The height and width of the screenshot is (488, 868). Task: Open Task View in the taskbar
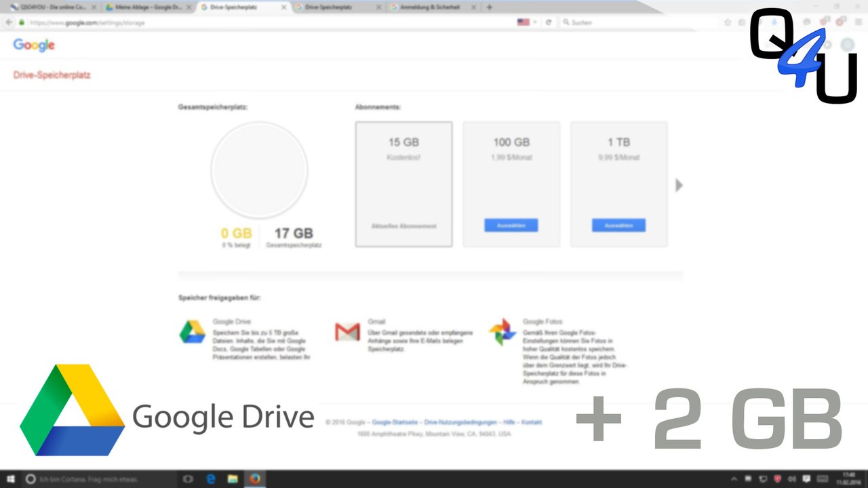tap(189, 479)
